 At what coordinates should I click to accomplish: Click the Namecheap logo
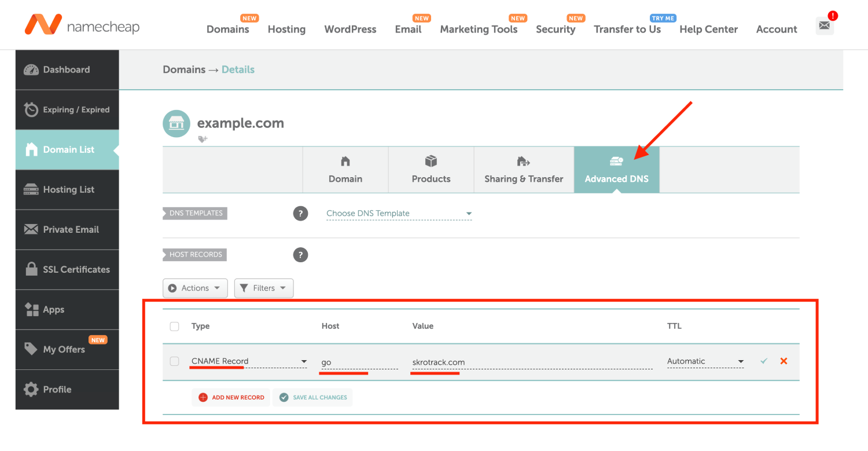(x=82, y=25)
